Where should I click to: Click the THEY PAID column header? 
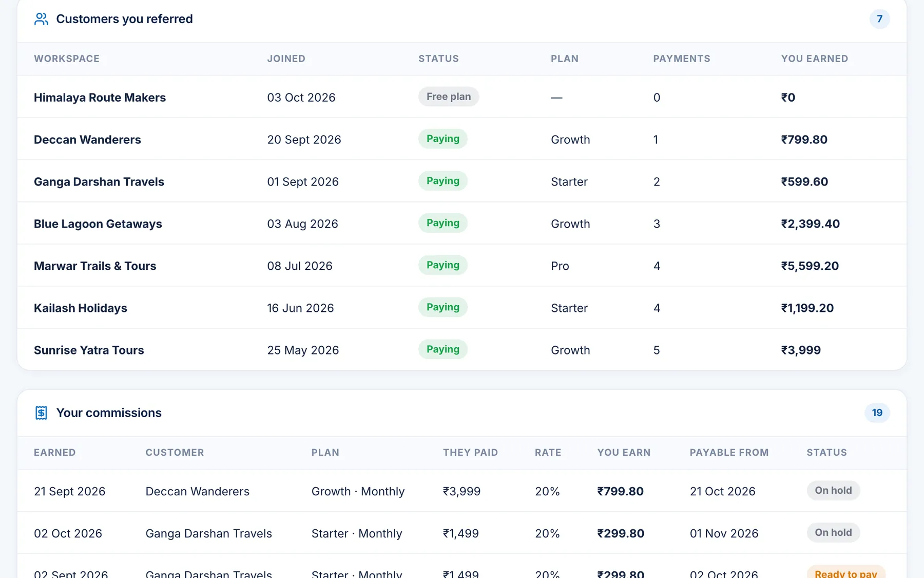click(471, 453)
